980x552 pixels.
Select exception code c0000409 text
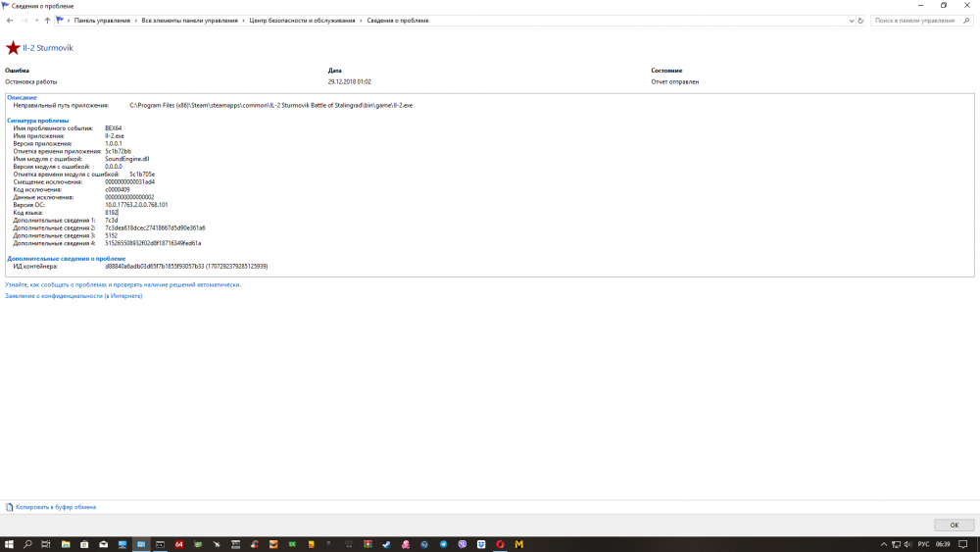tap(118, 189)
